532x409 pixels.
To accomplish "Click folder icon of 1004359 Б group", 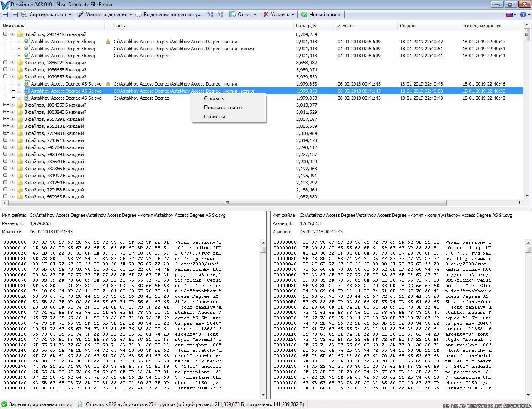I will tap(20, 105).
